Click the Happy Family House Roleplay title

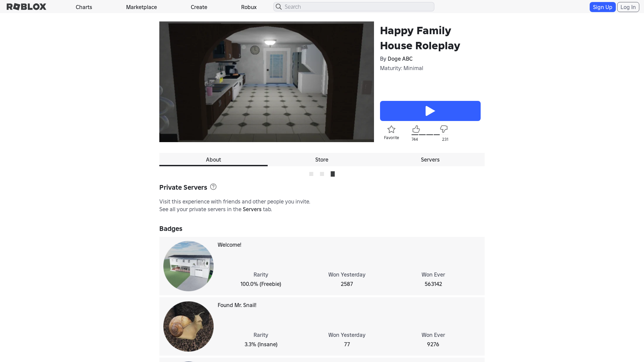(x=420, y=38)
